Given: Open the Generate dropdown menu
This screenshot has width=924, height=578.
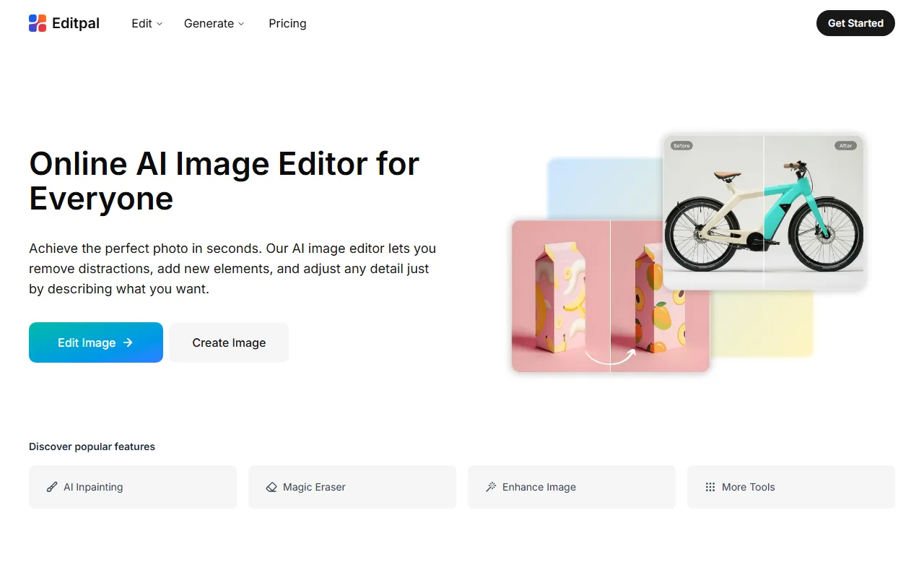Looking at the screenshot, I should [x=214, y=23].
